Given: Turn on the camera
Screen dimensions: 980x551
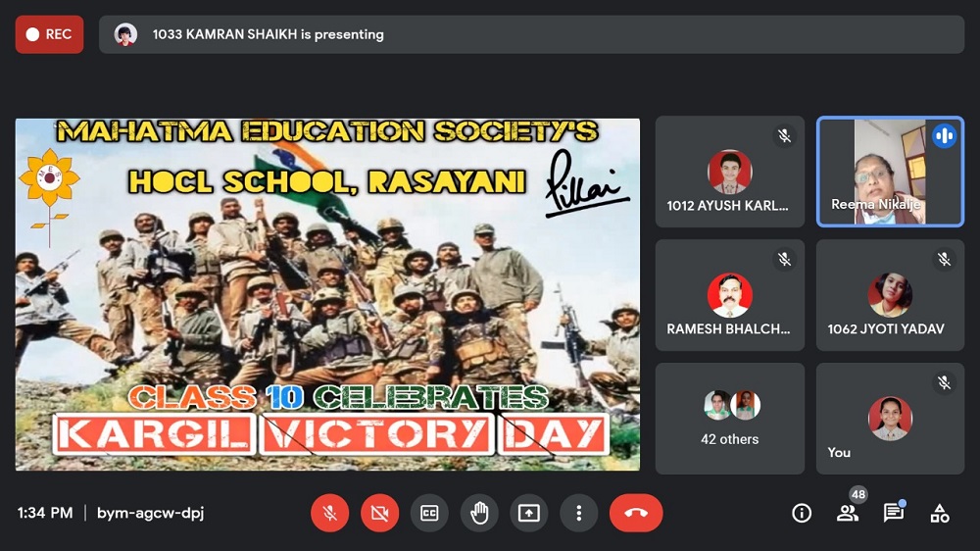Looking at the screenshot, I should (x=379, y=513).
